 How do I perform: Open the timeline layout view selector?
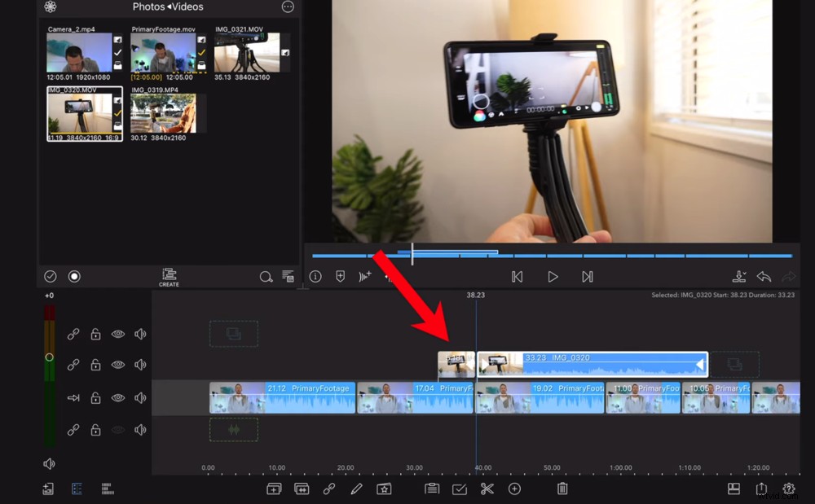734,489
